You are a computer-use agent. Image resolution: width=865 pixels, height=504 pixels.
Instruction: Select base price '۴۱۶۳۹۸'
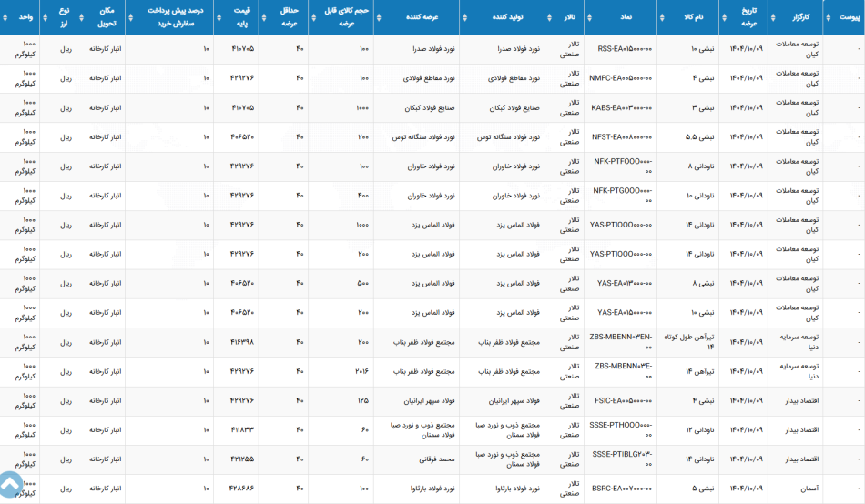[242, 342]
